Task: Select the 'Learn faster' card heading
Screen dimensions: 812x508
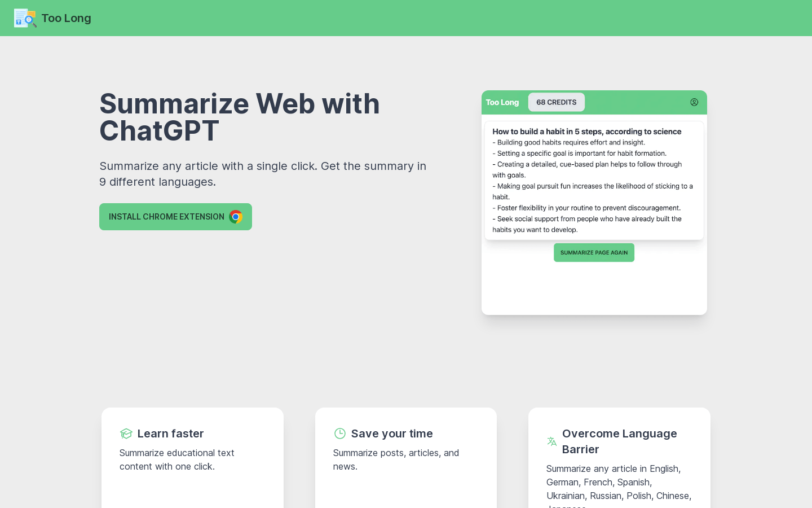Action: coord(170,433)
